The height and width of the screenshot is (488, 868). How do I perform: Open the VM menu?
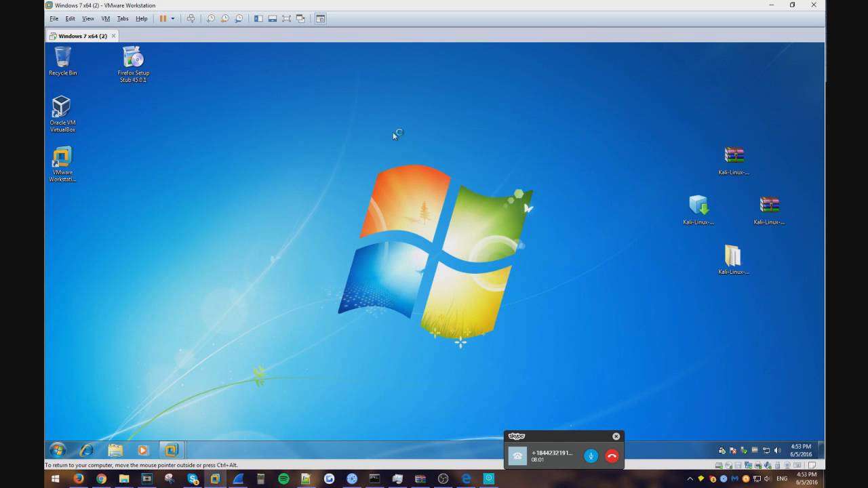(x=105, y=18)
